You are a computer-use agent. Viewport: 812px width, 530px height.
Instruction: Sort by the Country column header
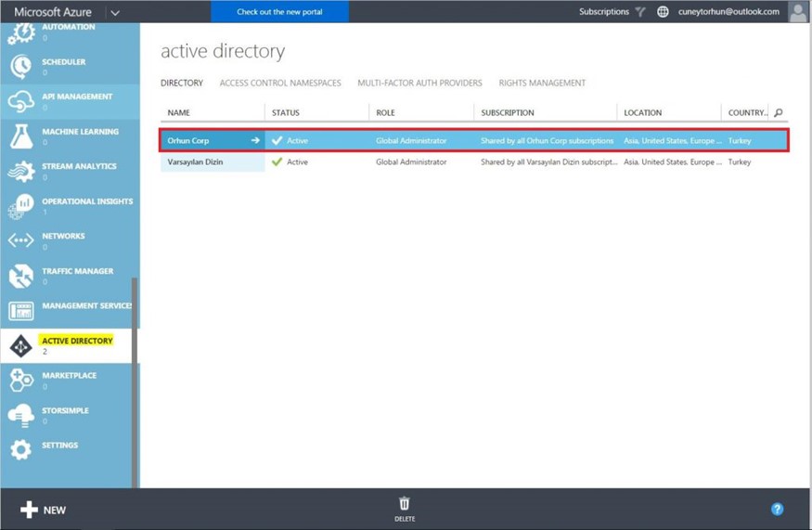click(748, 112)
